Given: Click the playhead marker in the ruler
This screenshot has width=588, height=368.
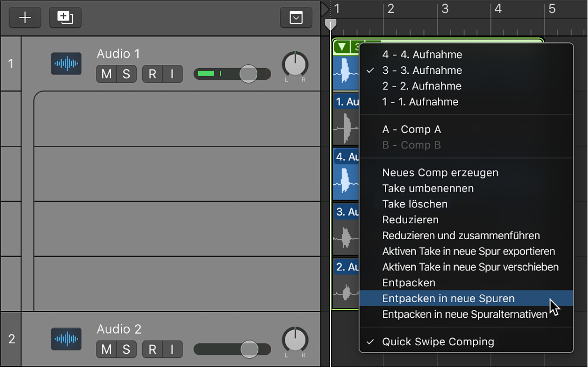Looking at the screenshot, I should (x=330, y=24).
